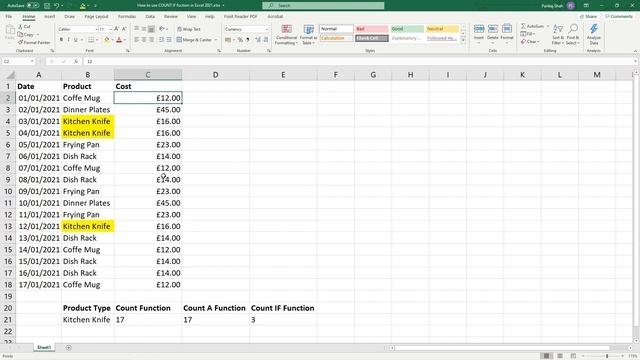
Task: Switch to the Formulas tab
Action: coord(127,16)
